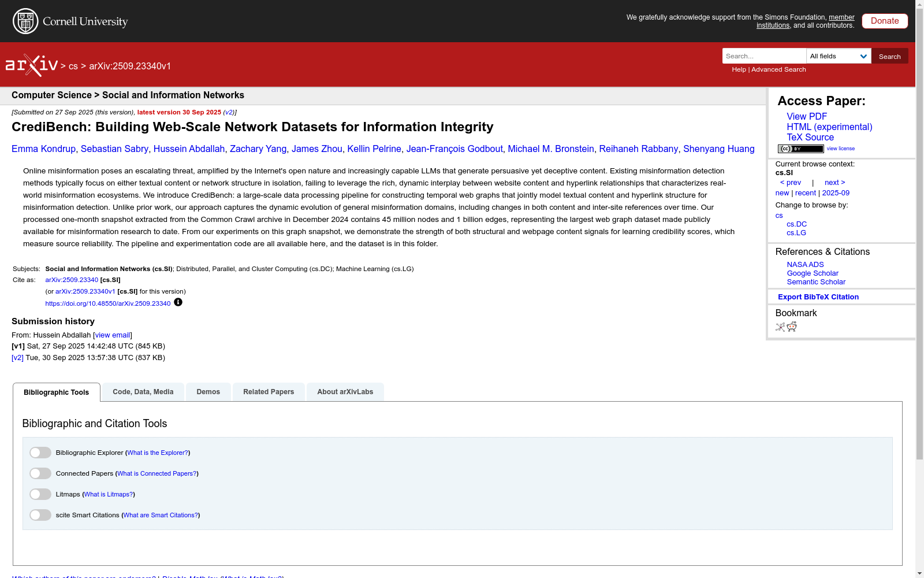Bookmark paper with BibSonomy icon
924x578 pixels.
780,327
